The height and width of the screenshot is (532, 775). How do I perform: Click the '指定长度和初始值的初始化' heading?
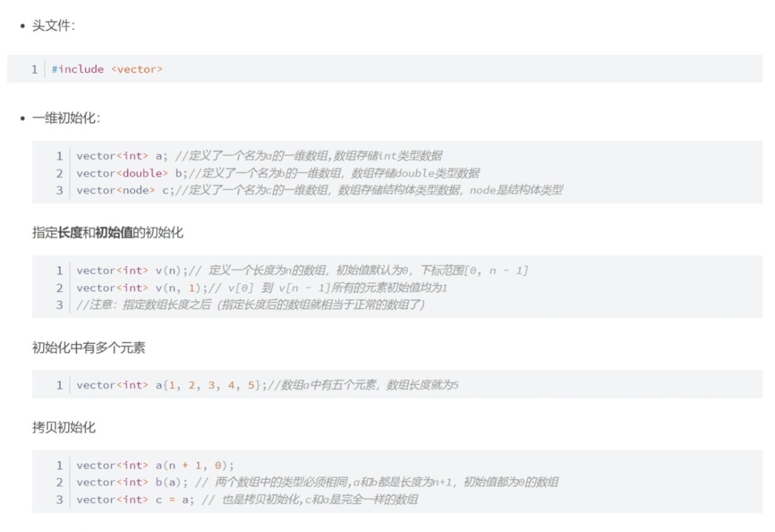click(x=107, y=233)
